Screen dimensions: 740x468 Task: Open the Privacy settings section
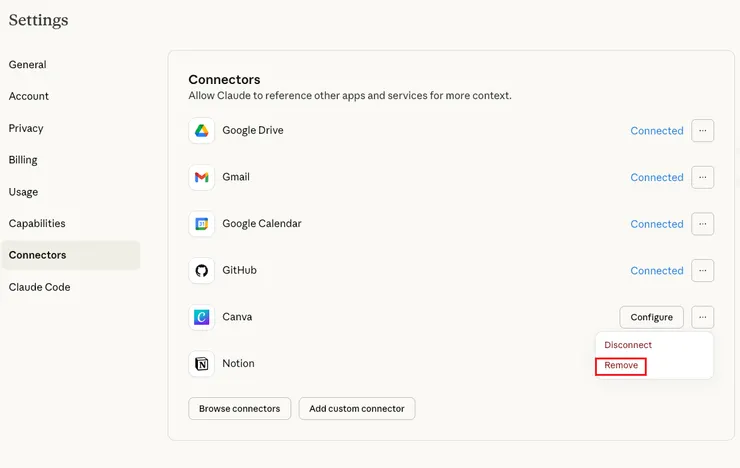click(26, 128)
